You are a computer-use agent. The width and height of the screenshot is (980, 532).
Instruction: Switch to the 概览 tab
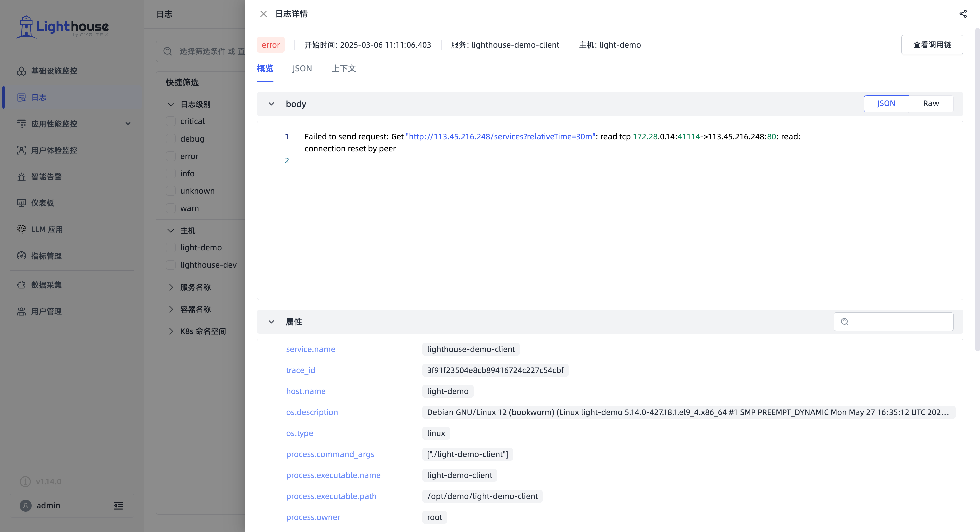pyautogui.click(x=265, y=68)
